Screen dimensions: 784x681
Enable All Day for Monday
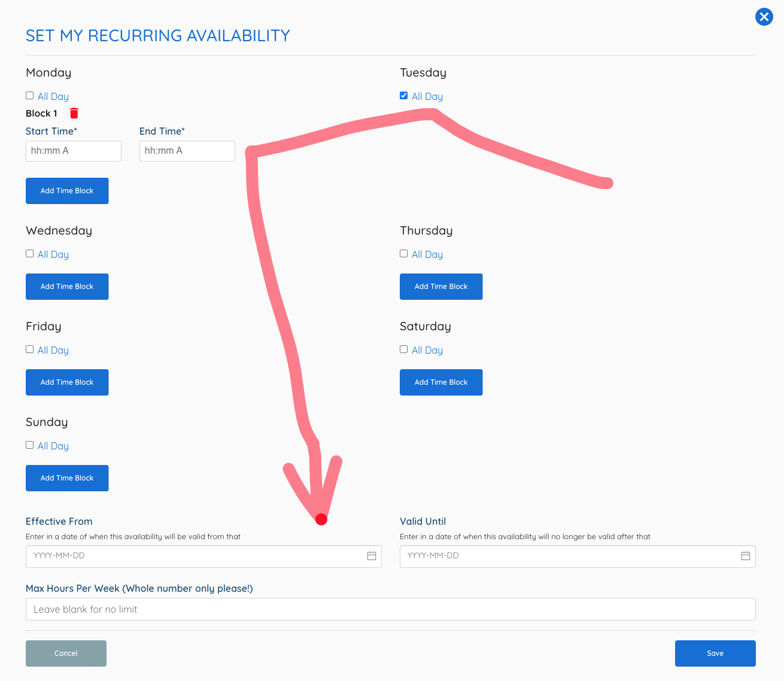tap(30, 96)
